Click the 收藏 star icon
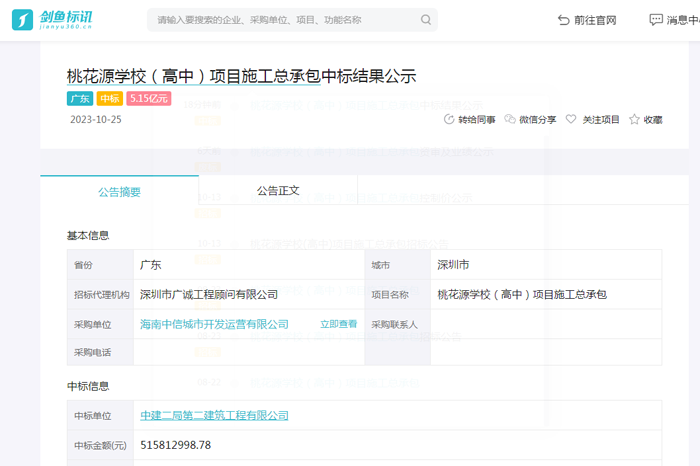This screenshot has height=466, width=700. [634, 119]
